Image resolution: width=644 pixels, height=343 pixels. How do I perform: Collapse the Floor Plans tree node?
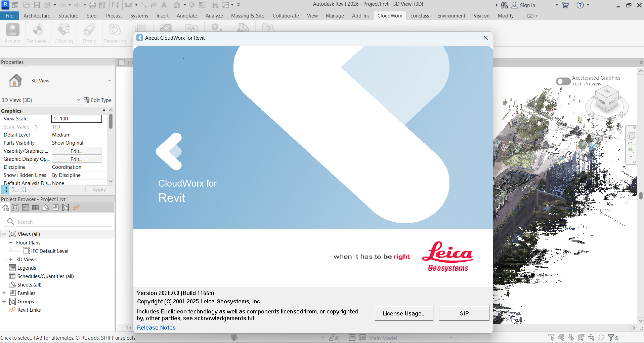[11, 242]
